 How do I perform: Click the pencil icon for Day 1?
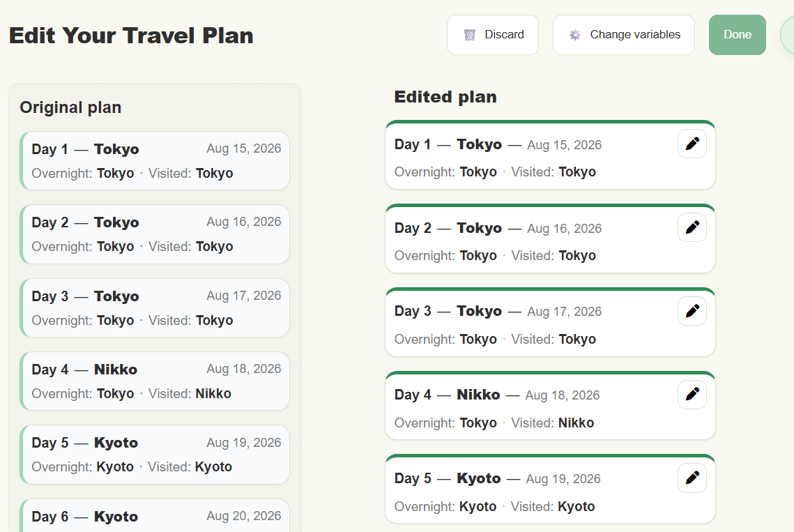[692, 144]
